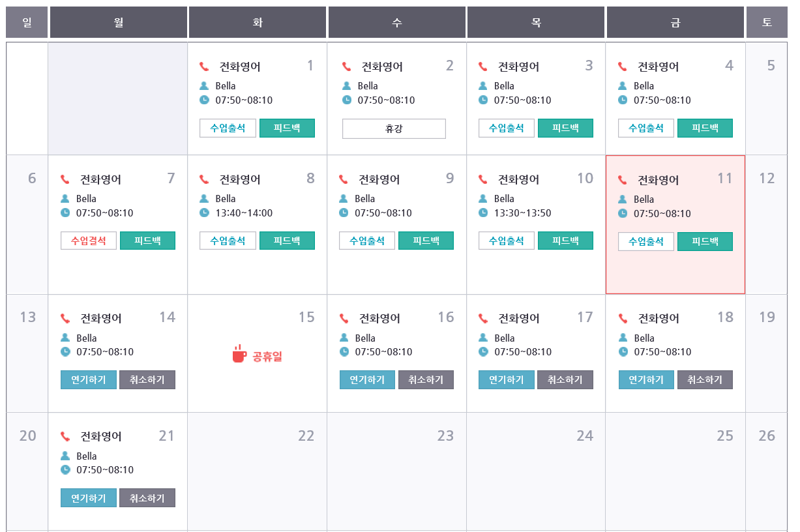The width and height of the screenshot is (800, 532).
Task: Click the phone icon on day 21
Action: (65, 436)
